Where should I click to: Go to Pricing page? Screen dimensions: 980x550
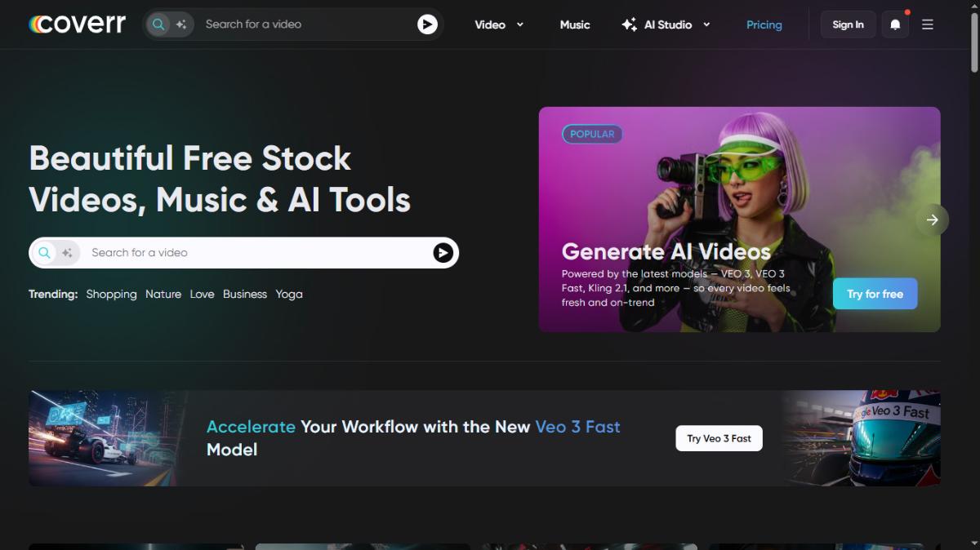coord(764,24)
